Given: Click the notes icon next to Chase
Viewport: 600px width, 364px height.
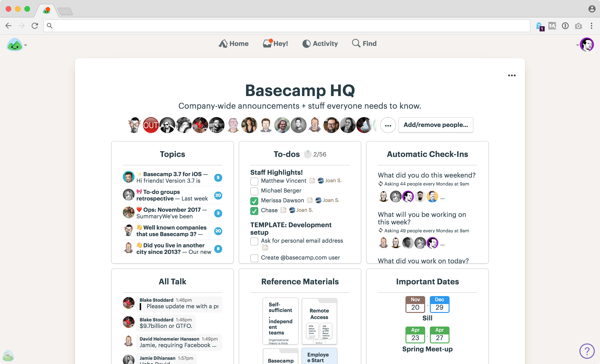Looking at the screenshot, I should click(283, 210).
